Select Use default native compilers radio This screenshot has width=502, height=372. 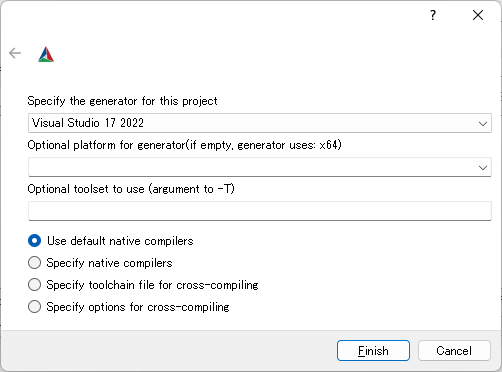(34, 241)
